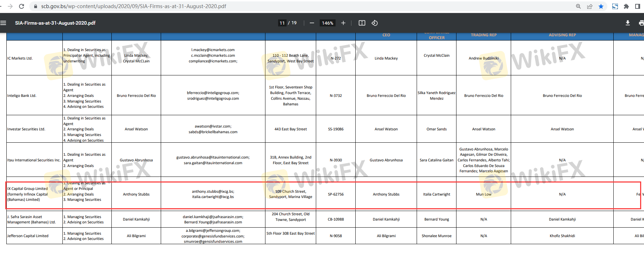Click the zoom level field showing 146%
The height and width of the screenshot is (278, 644).
[327, 23]
